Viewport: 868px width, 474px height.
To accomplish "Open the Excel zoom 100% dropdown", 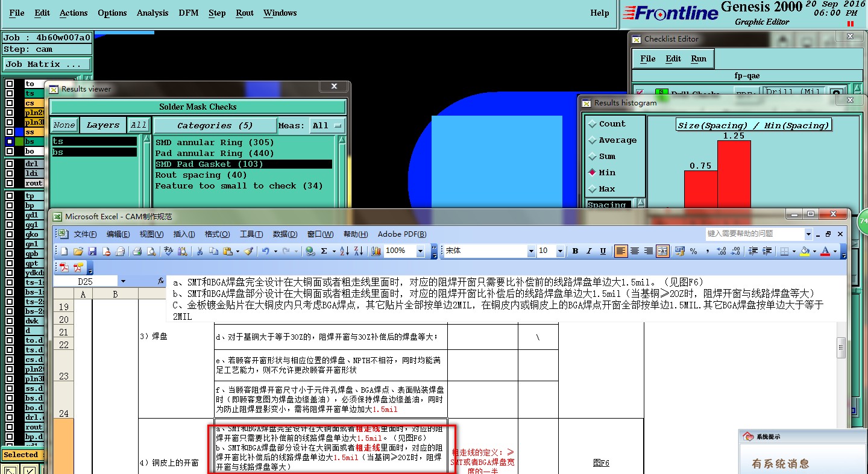I will click(x=421, y=251).
